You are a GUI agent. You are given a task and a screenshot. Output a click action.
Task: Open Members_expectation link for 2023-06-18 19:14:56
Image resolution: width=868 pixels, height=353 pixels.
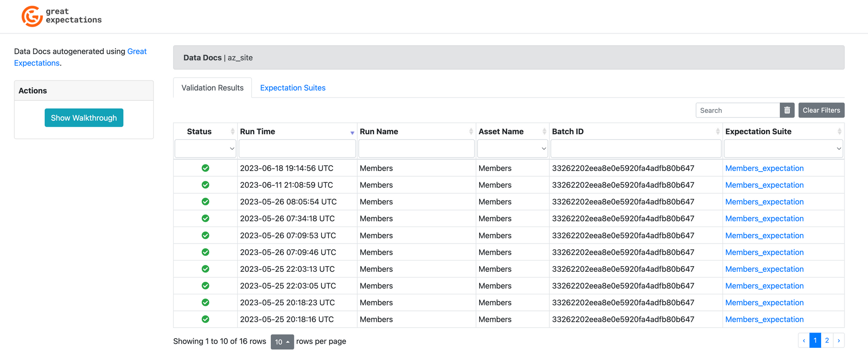click(x=764, y=168)
